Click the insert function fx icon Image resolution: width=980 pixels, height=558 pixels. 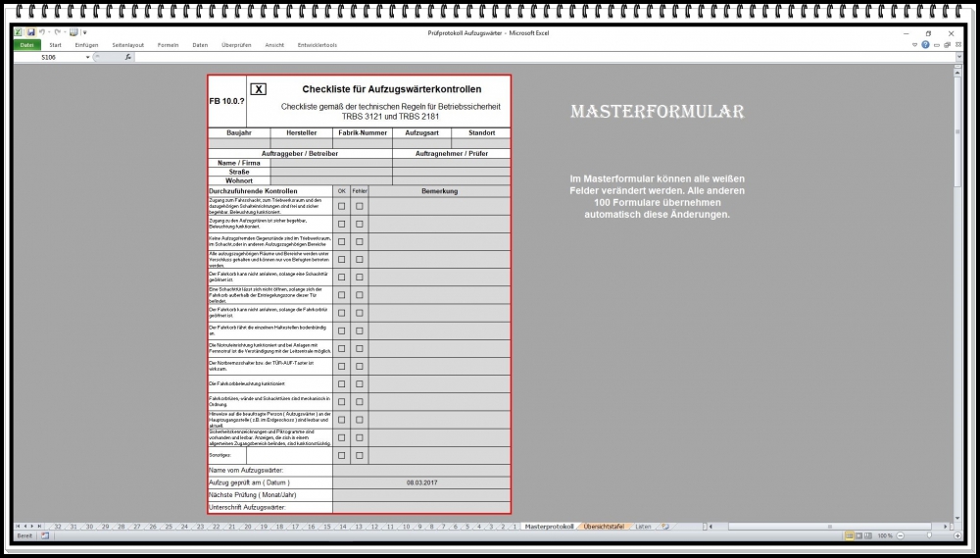point(128,57)
